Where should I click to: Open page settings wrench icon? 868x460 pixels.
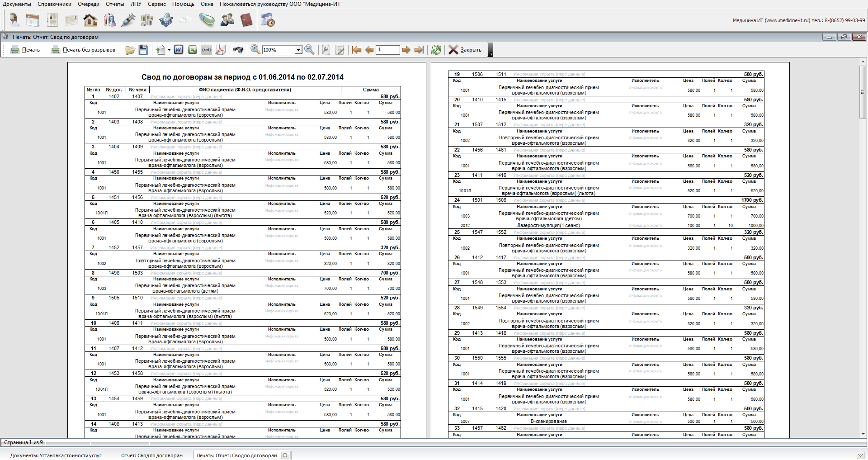(326, 50)
